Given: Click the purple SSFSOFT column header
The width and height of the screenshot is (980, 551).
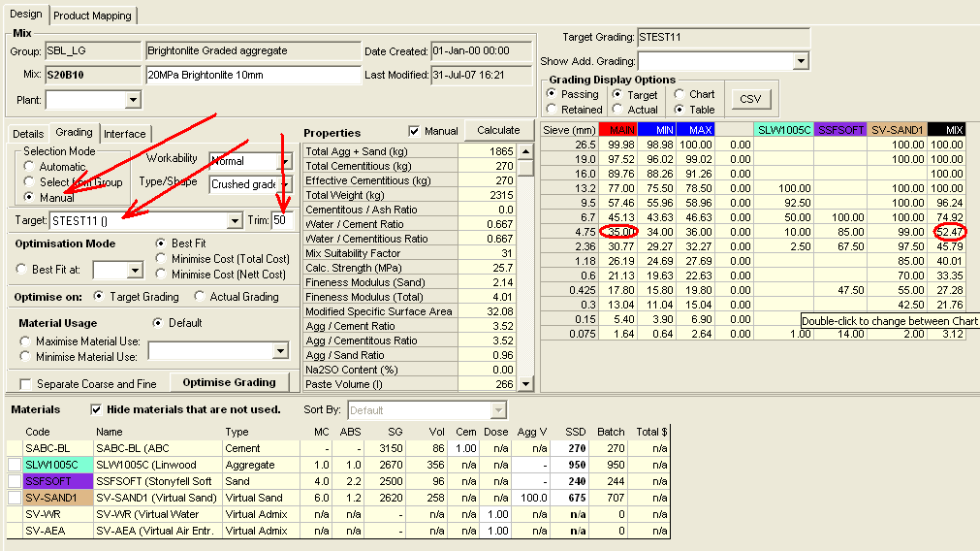Looking at the screenshot, I should tap(840, 129).
